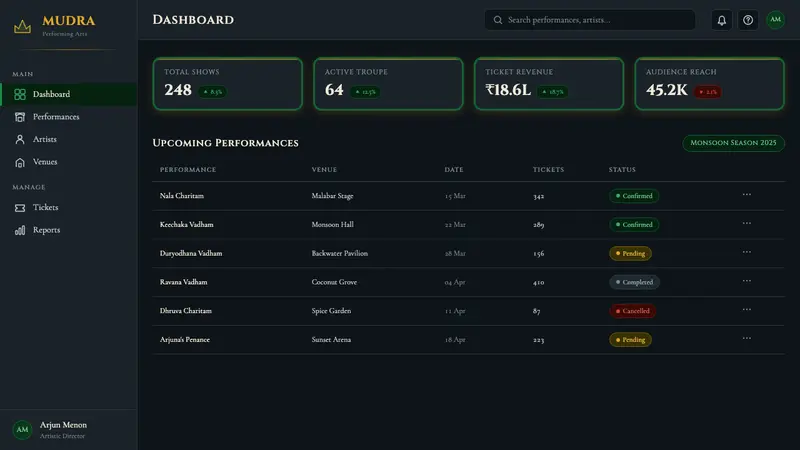Click the search magnifier icon
This screenshot has height=450, width=800.
point(498,20)
